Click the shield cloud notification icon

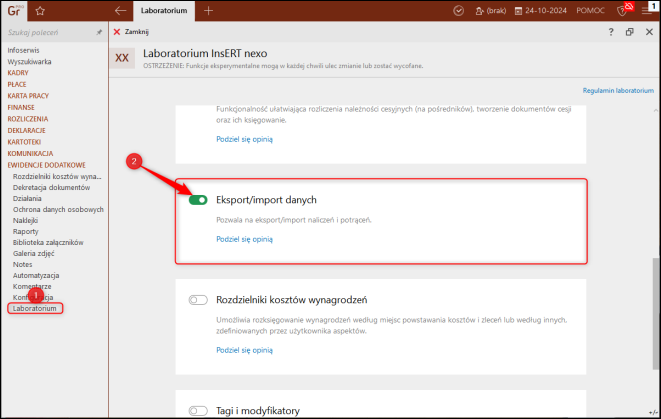[x=625, y=9]
